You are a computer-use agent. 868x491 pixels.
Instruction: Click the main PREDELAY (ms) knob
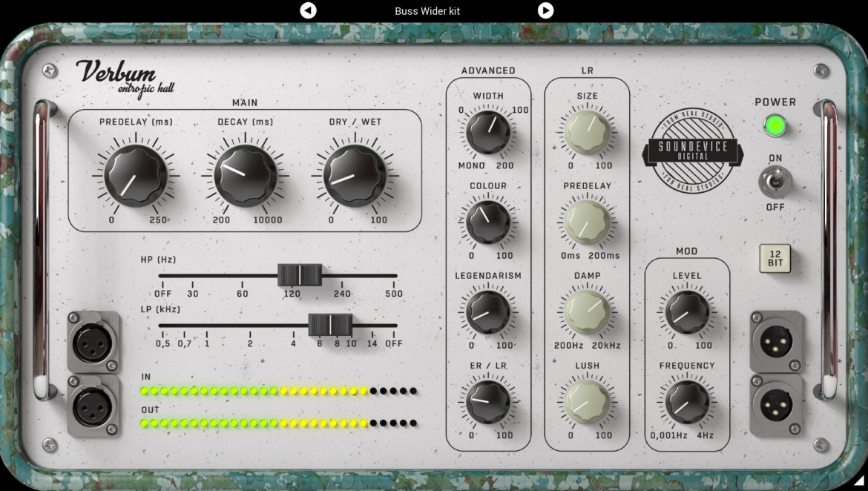tap(136, 176)
